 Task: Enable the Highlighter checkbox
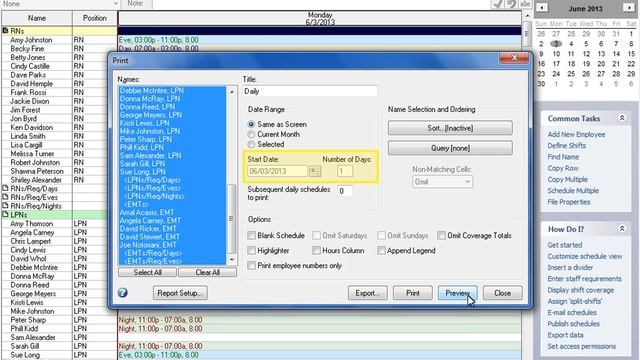(252, 251)
